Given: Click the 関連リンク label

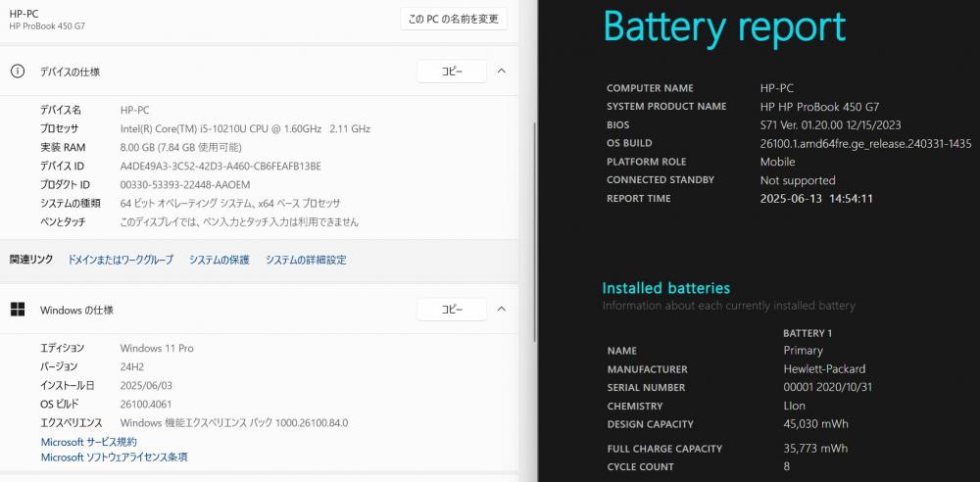Looking at the screenshot, I should (31, 260).
